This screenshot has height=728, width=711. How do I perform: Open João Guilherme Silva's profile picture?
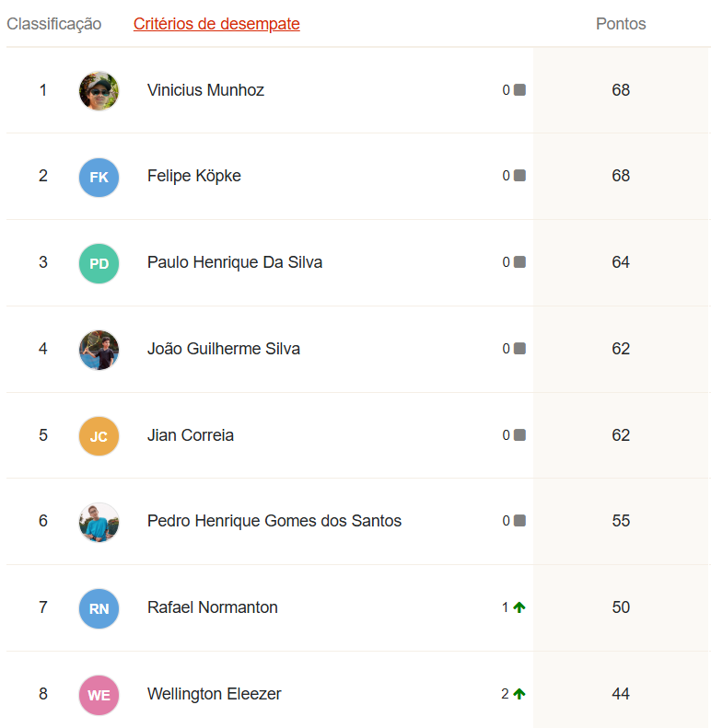click(x=99, y=350)
